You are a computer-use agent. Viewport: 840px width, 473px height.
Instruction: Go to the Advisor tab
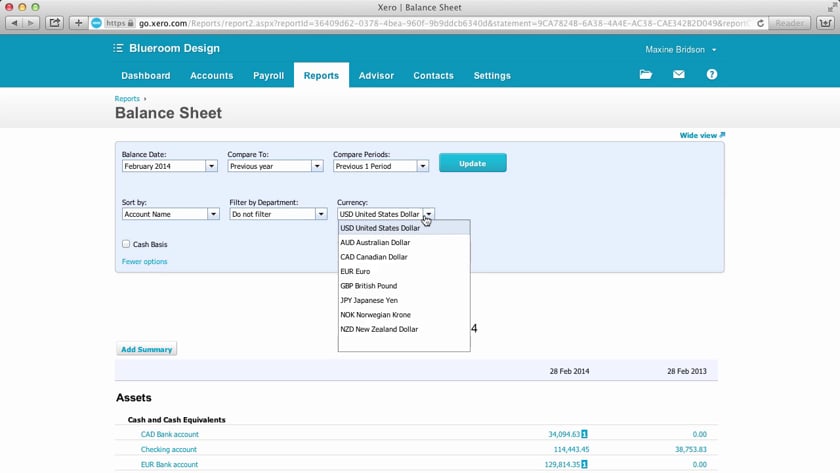[376, 76]
